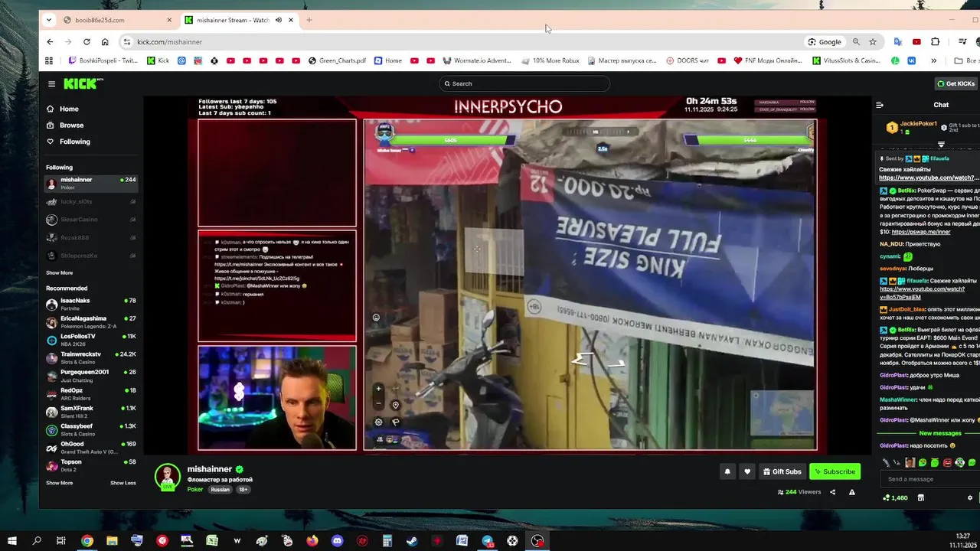This screenshot has height=551, width=980.
Task: Collapse Recommended list with Show Less
Action: click(123, 483)
